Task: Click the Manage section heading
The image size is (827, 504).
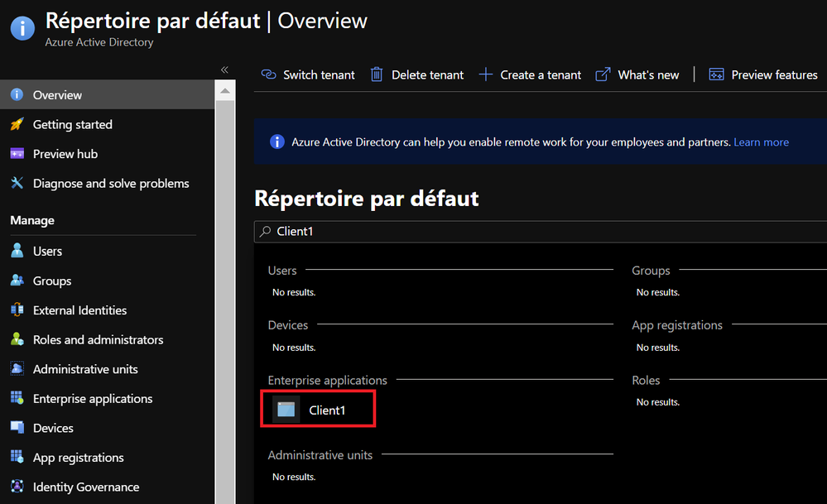Action: (x=32, y=220)
